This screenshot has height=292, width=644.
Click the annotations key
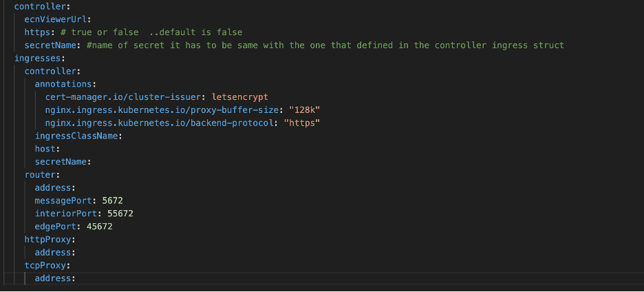(63, 84)
